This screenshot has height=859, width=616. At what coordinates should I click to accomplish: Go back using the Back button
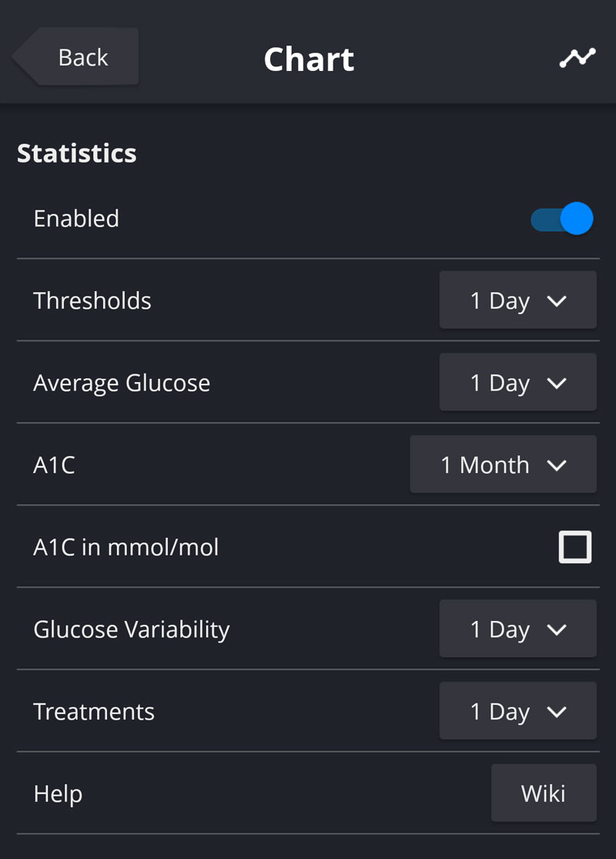77,57
